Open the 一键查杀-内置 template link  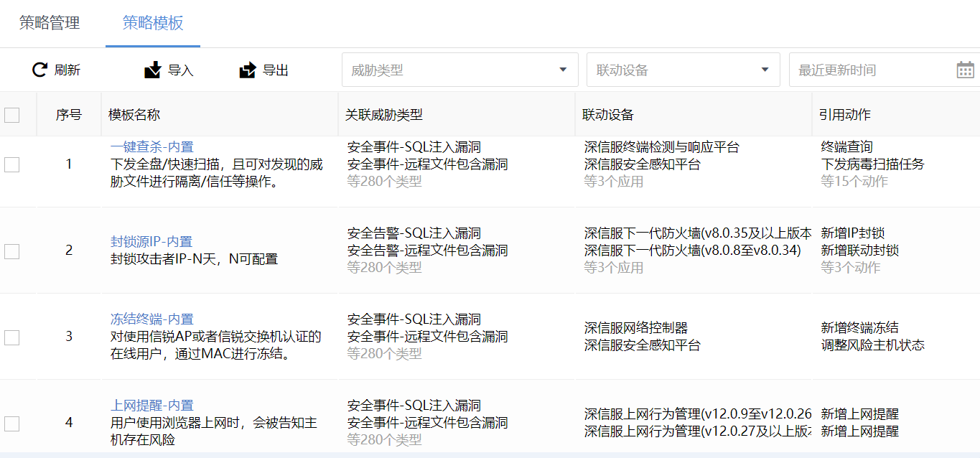[x=151, y=147]
